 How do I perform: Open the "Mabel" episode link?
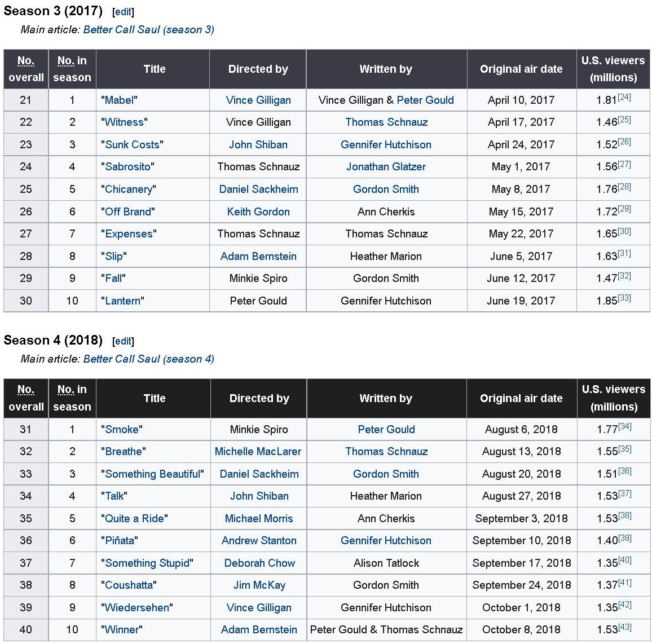coord(119,100)
